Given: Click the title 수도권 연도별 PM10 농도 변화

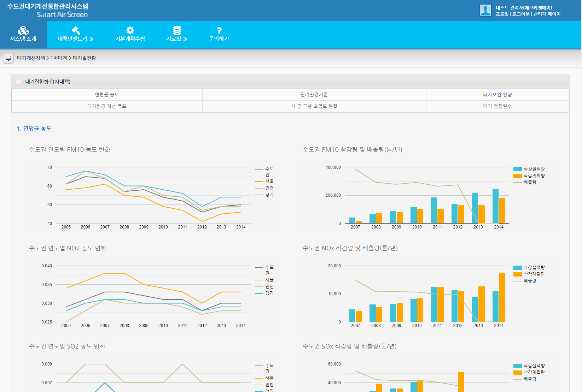Looking at the screenshot, I should point(70,150).
